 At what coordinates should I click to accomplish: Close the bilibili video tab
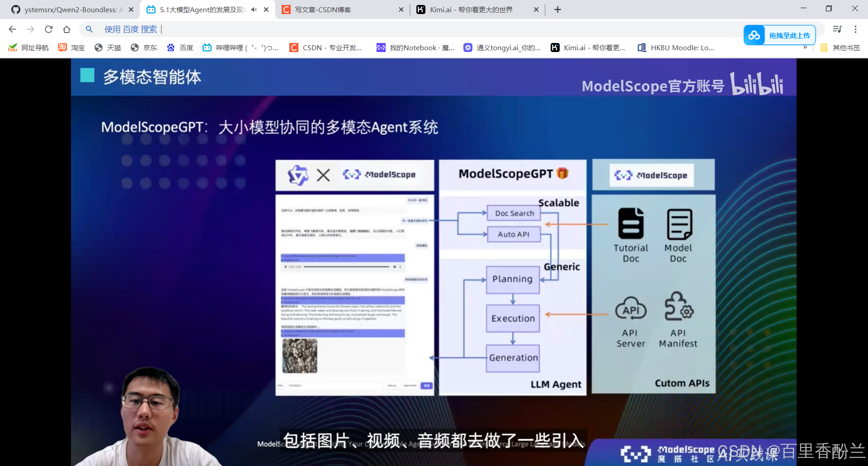[x=266, y=10]
